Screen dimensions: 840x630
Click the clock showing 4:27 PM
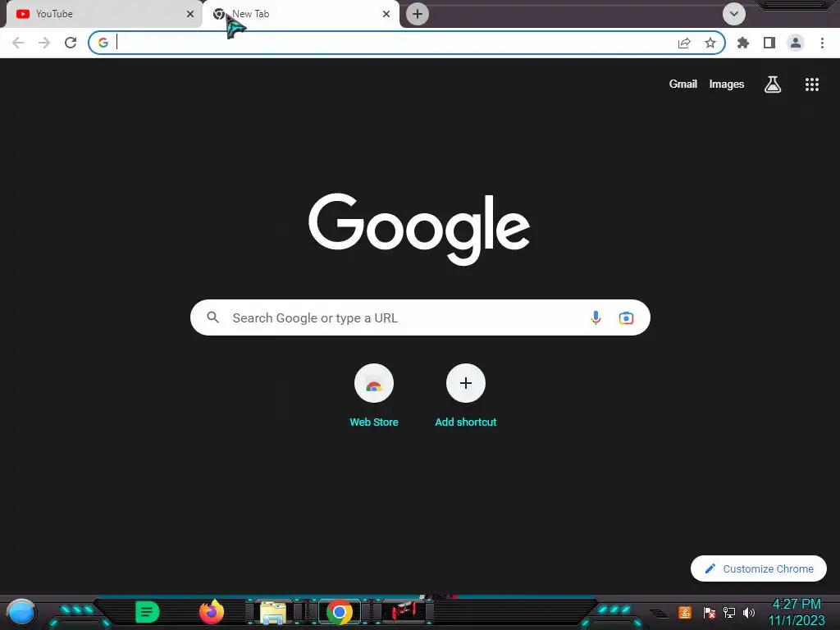click(x=797, y=605)
